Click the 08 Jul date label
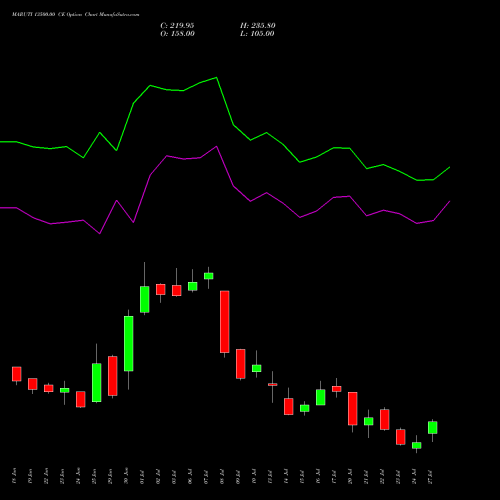Screen dimensions: 500x500 pos(222,477)
